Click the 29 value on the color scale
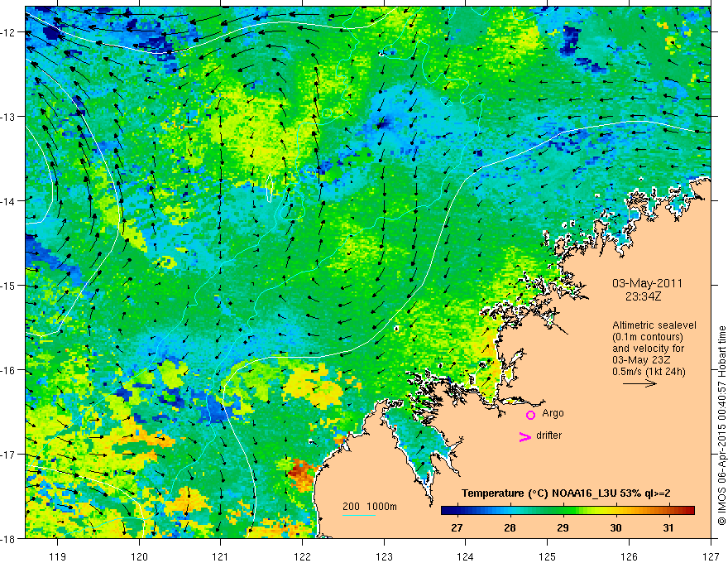This screenshot has height=563, width=728. (x=563, y=527)
